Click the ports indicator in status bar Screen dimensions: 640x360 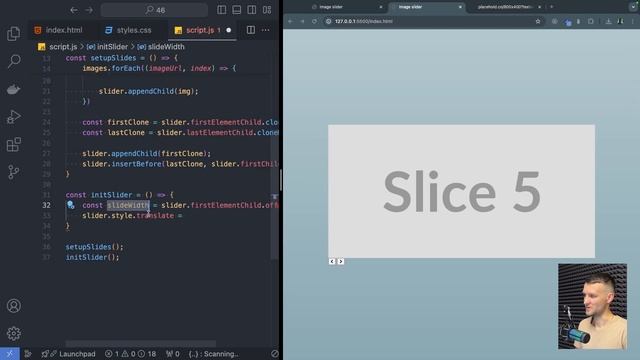click(x=173, y=354)
